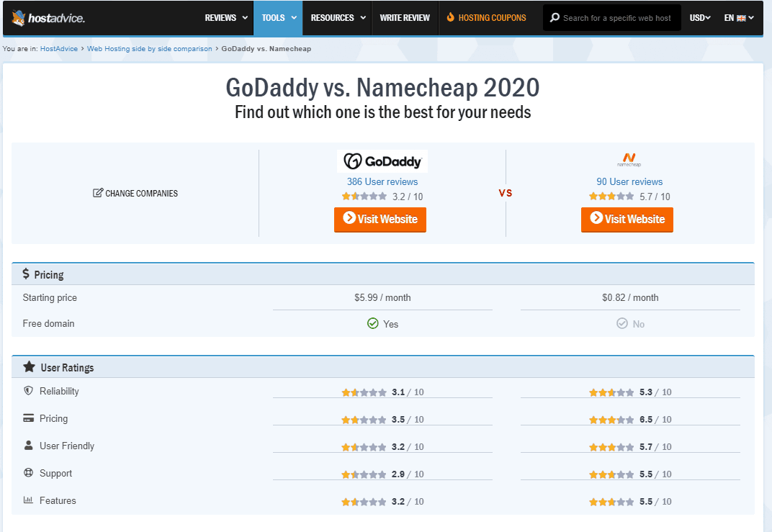Click GoDaddy's overall star rating
Viewport: 772px width, 532px height.
(x=364, y=197)
